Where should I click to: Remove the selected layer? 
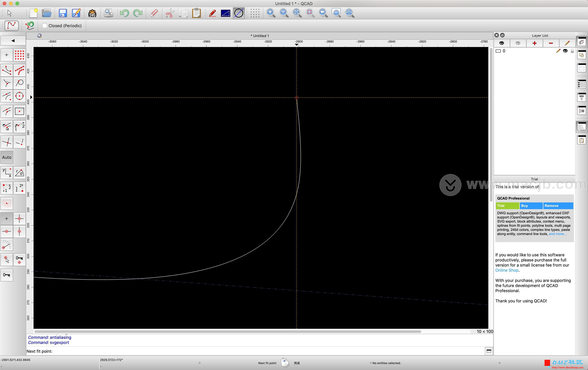click(551, 43)
